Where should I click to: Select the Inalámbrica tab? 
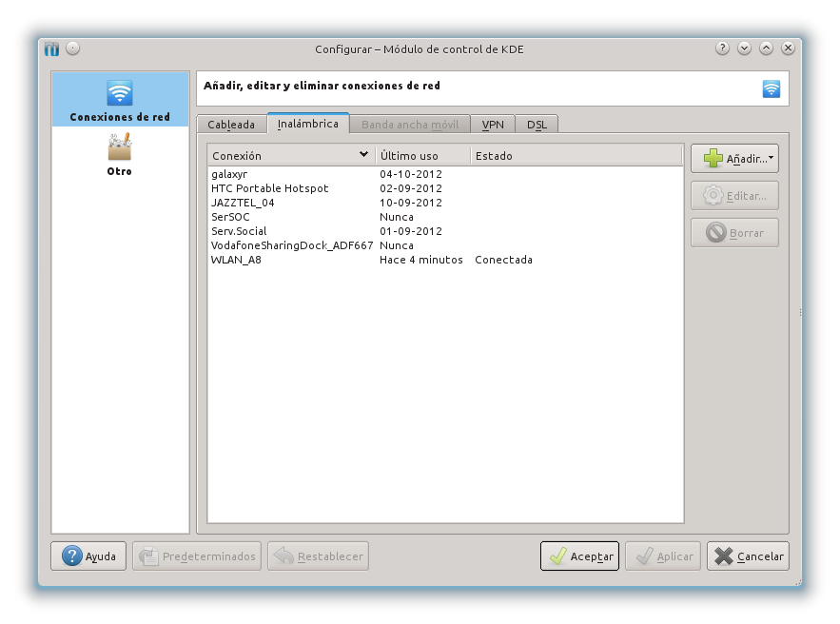[x=308, y=124]
